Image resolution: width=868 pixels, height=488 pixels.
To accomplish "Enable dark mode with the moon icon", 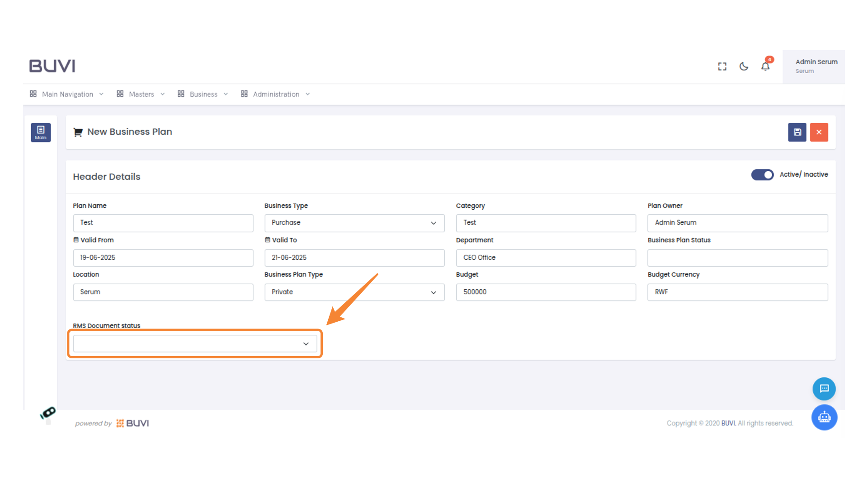I will tap(744, 66).
